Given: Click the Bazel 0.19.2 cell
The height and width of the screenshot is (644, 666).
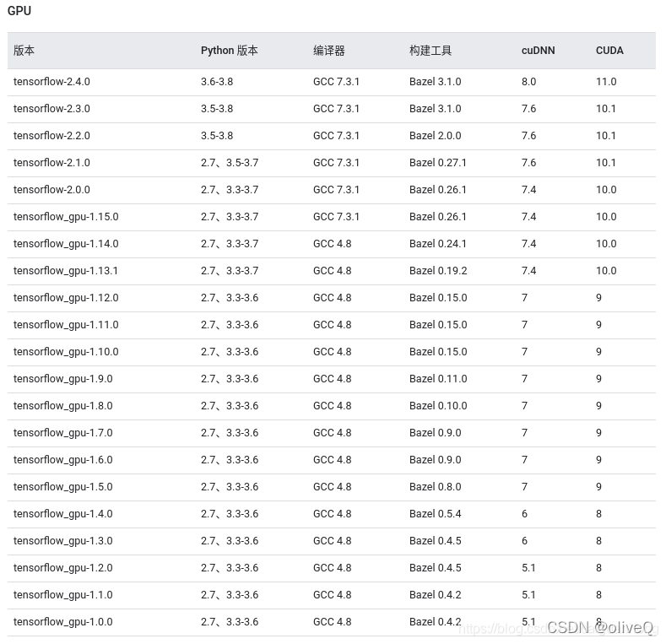Looking at the screenshot, I should tap(438, 271).
